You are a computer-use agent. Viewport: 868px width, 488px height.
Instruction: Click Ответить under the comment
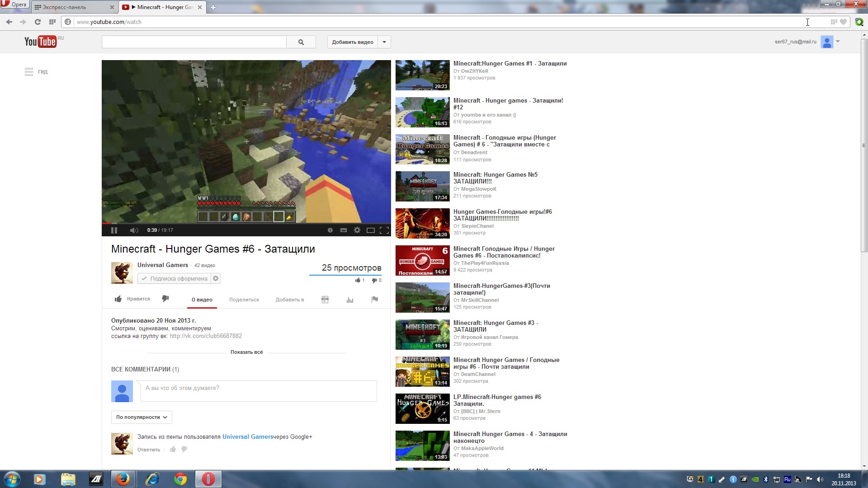click(149, 450)
